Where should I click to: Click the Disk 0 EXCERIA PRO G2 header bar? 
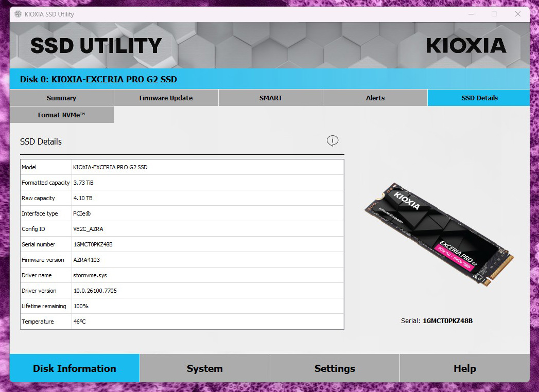tap(270, 79)
